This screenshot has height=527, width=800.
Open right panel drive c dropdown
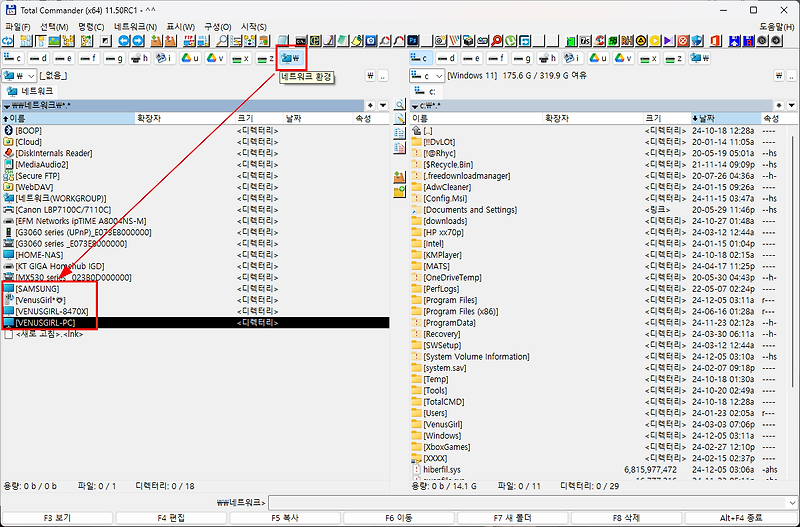427,76
